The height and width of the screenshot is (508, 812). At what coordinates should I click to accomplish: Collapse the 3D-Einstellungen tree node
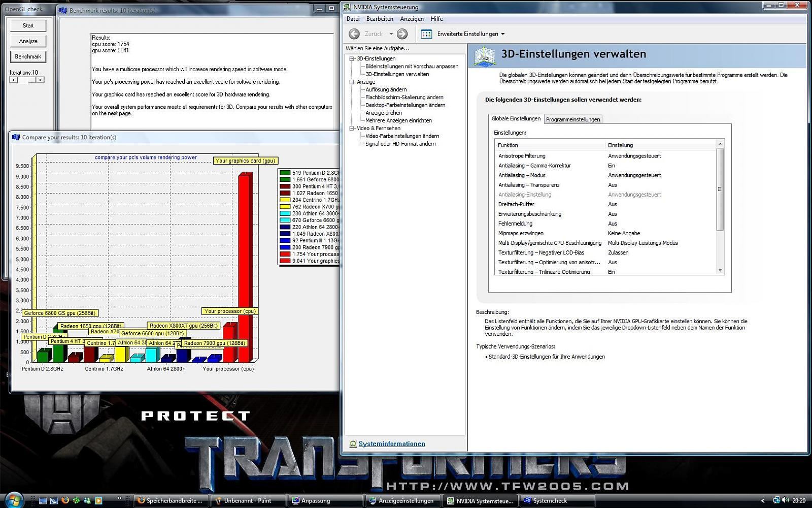(x=351, y=58)
